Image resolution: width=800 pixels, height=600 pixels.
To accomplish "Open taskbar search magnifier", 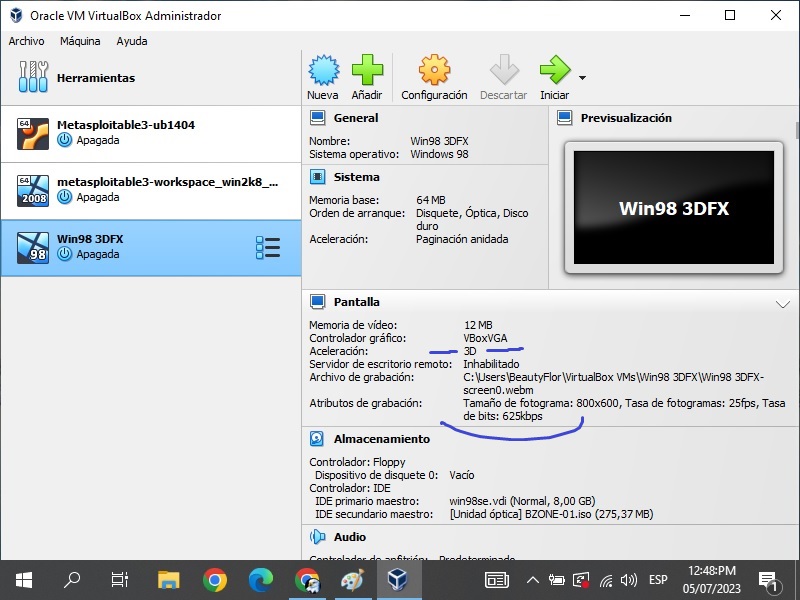I will (x=72, y=580).
